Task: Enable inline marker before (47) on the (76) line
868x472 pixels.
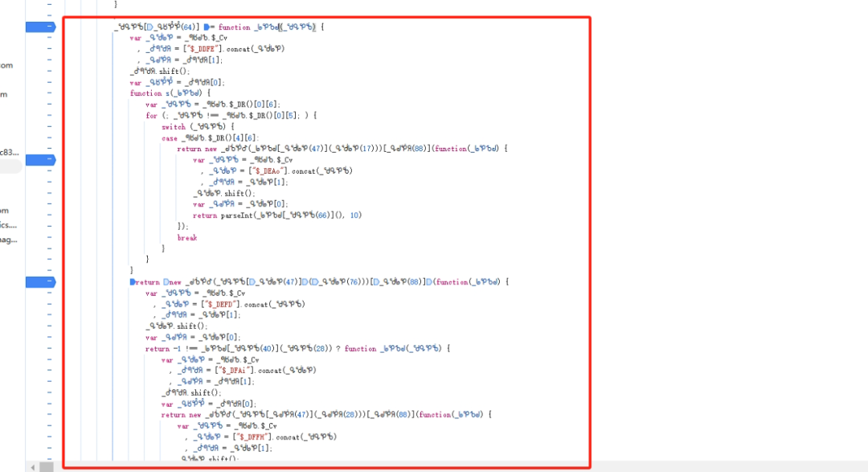Action: point(251,282)
